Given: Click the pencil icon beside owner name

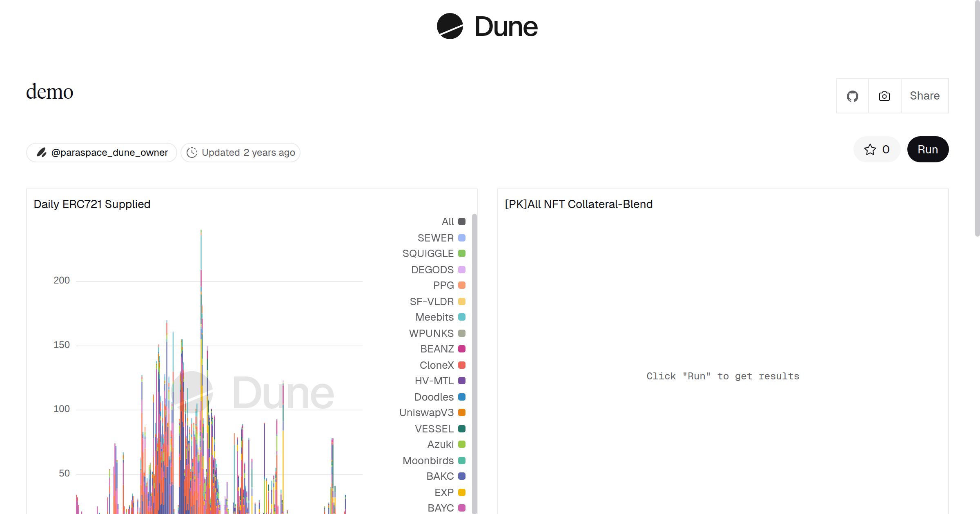Looking at the screenshot, I should (x=41, y=153).
